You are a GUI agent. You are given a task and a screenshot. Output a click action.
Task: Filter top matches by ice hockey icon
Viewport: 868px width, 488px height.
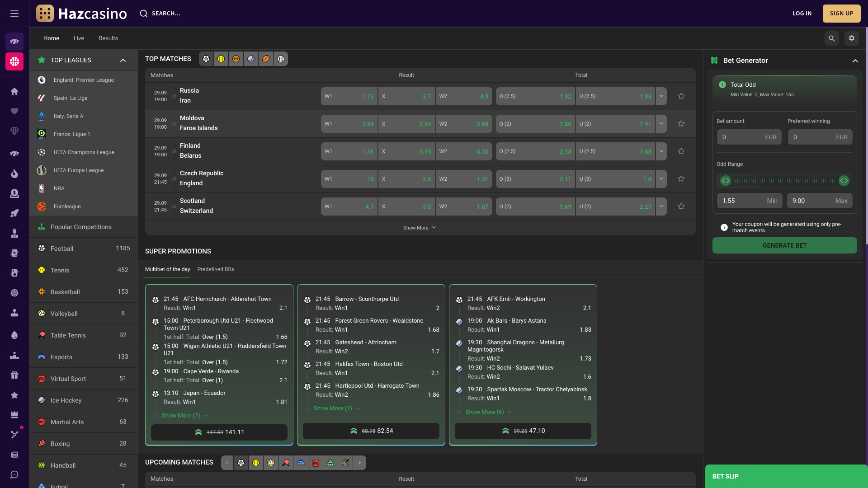[x=251, y=59]
